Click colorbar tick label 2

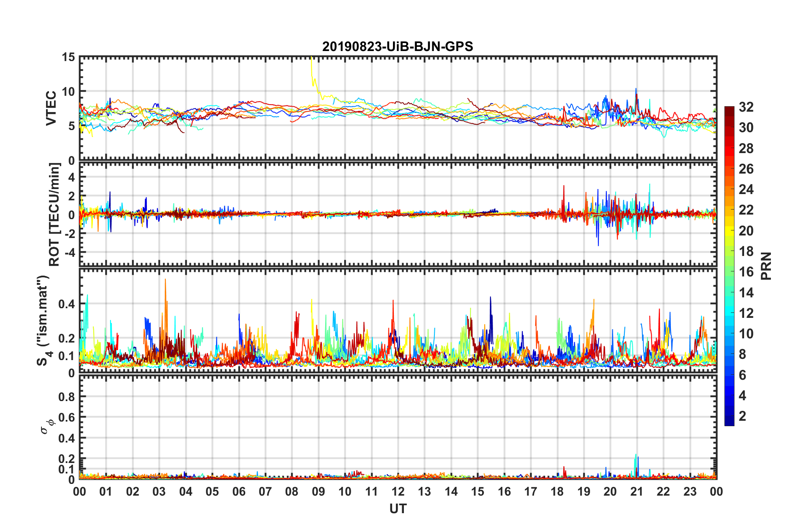tap(742, 416)
